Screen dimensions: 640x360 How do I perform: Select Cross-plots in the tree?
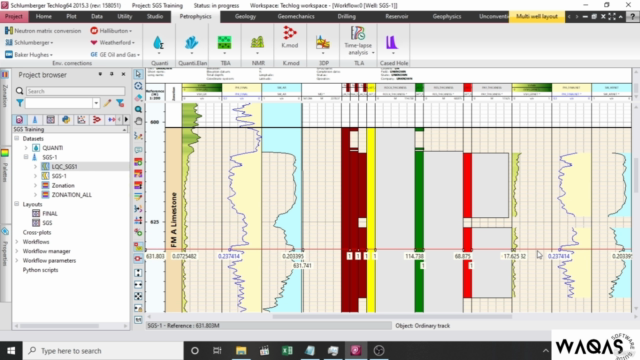[x=37, y=232]
